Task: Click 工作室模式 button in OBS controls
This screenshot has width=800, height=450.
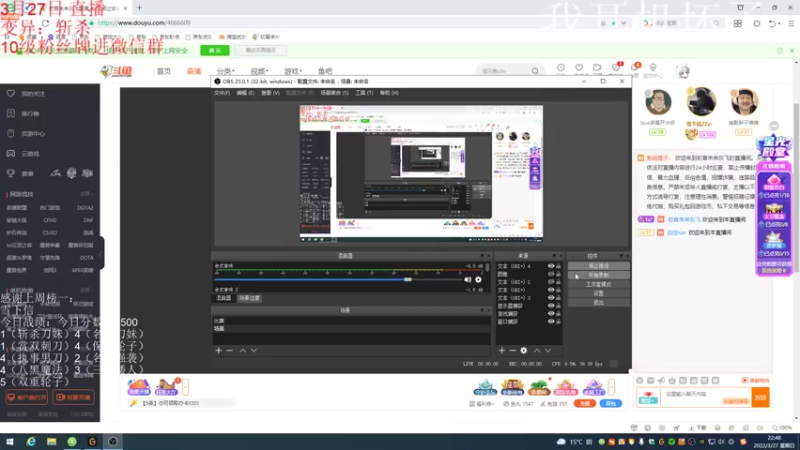Action: [598, 284]
